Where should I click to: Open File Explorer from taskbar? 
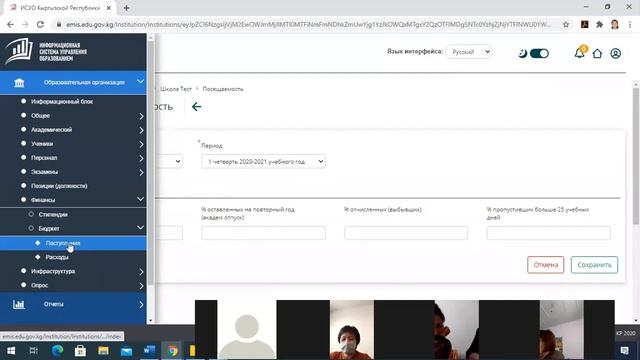coord(103,351)
